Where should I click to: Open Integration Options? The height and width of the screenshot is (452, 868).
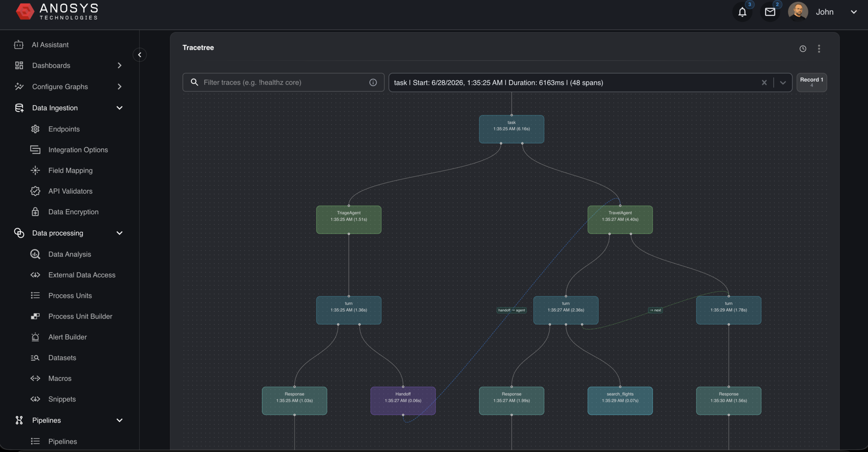coord(78,150)
